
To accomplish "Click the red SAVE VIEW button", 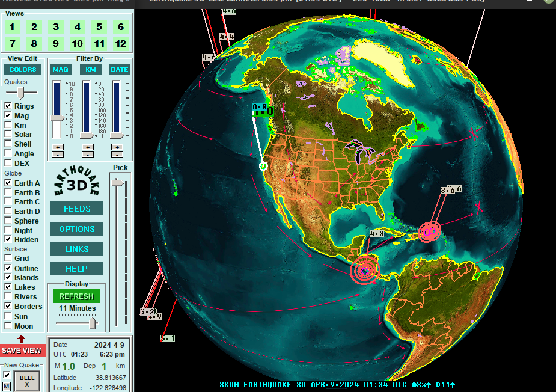I will 22,351.
